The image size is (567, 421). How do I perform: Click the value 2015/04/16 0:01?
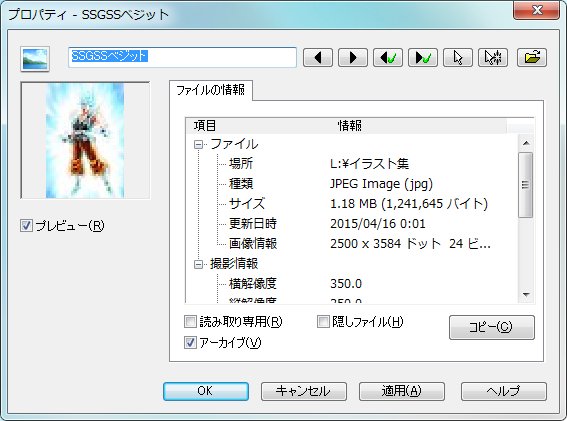(x=378, y=224)
